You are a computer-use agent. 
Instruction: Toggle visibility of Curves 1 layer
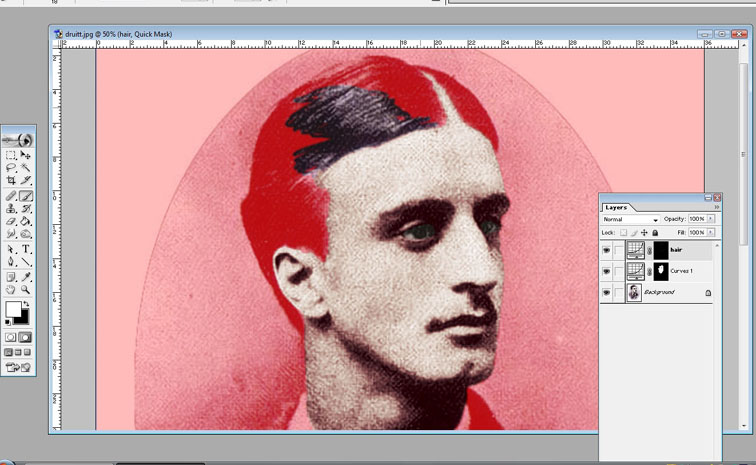click(x=606, y=271)
